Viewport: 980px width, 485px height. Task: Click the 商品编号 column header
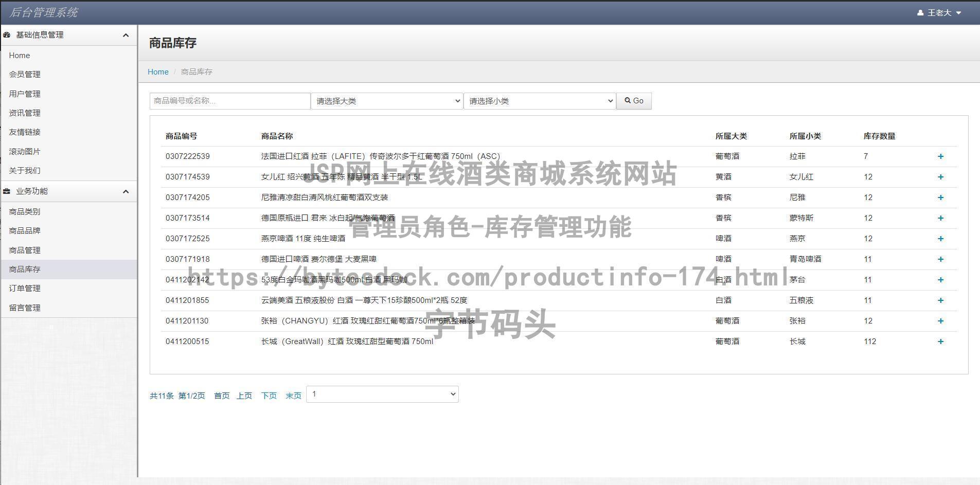[181, 136]
